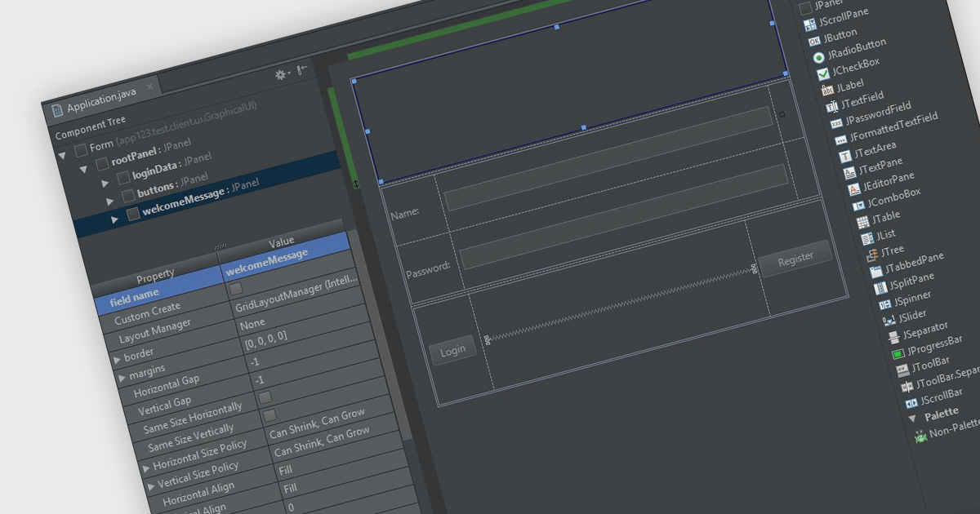Screen dimensions: 980x514
Task: Toggle the Custom Create checkbox
Action: pos(236,289)
